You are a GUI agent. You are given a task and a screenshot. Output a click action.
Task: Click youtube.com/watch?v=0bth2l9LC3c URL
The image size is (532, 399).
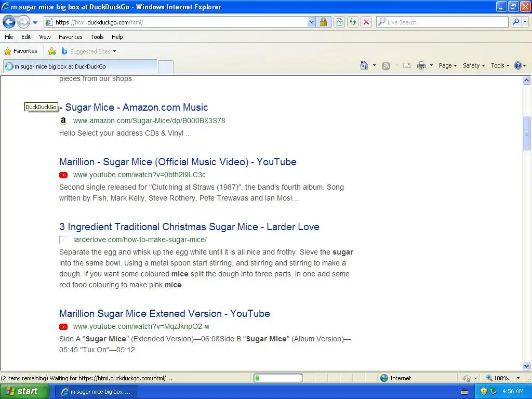coord(139,175)
